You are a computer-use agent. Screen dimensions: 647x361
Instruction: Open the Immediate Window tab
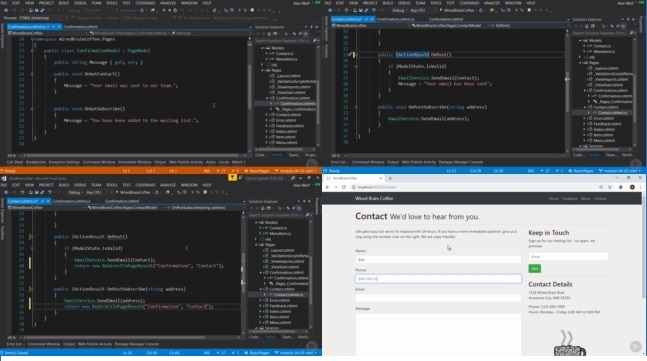click(135, 162)
